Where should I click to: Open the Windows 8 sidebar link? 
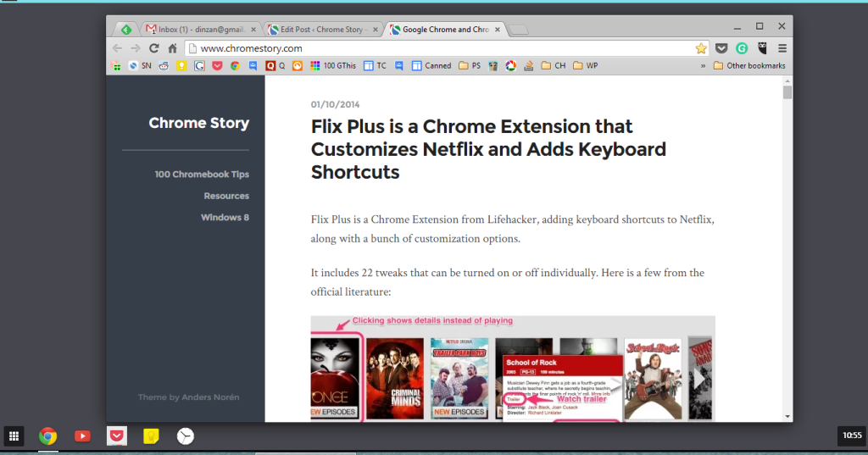point(225,217)
